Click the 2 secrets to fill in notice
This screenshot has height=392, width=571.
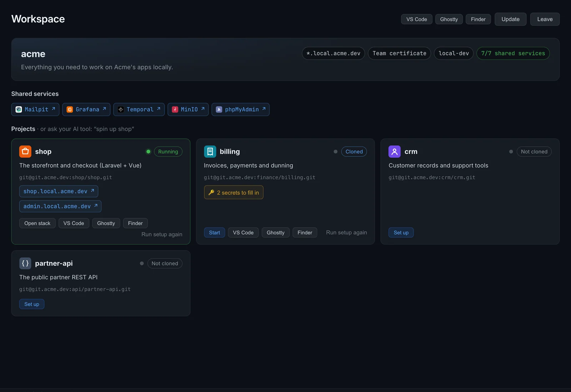(x=234, y=193)
